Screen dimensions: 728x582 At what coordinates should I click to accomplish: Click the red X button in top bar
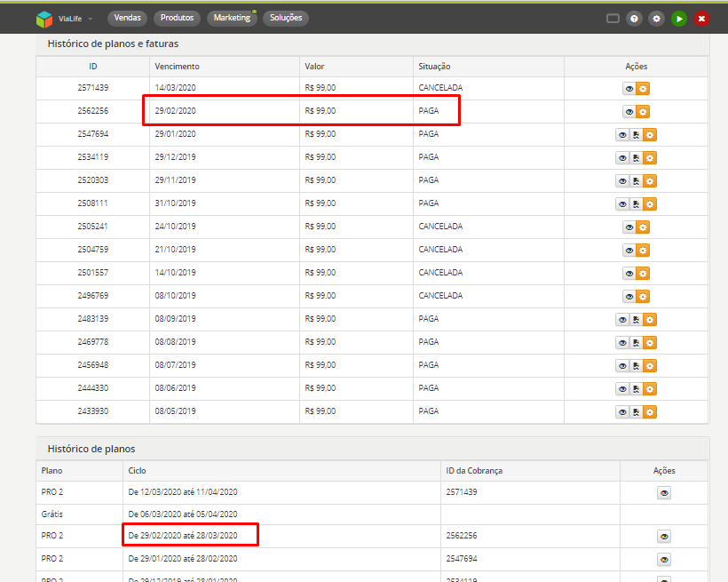click(x=701, y=19)
